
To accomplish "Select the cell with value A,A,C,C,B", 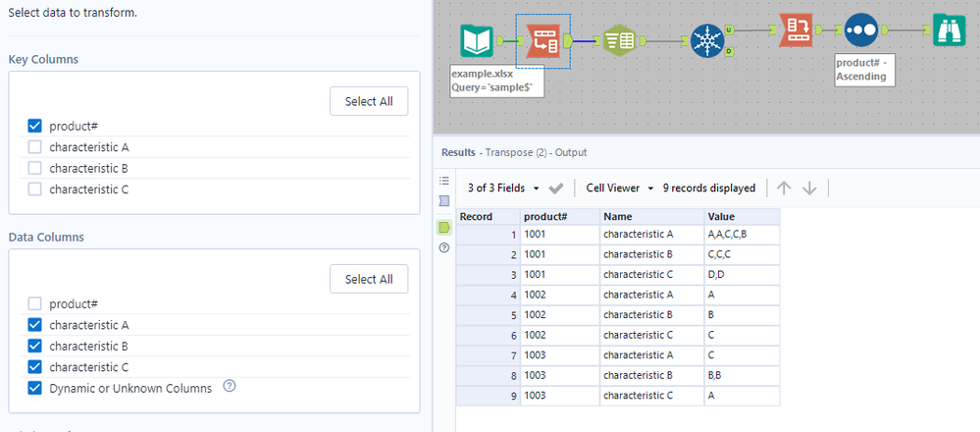I will click(742, 235).
